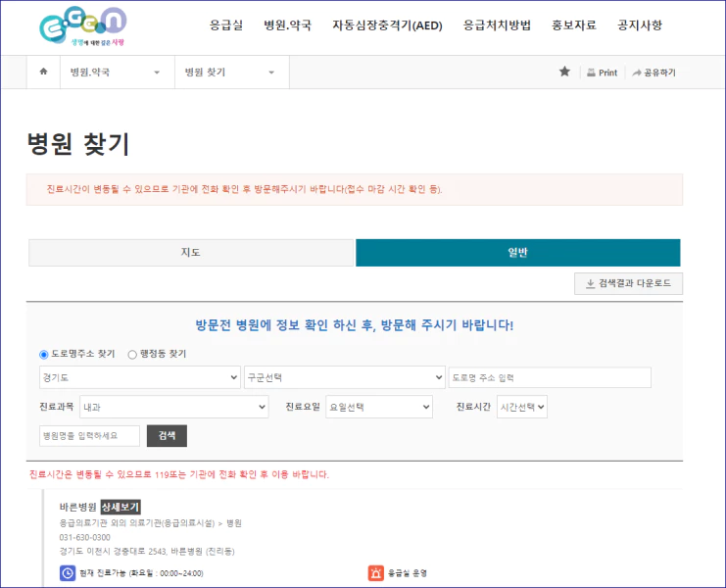The width and height of the screenshot is (726, 588).
Task: Open 공지사항 menu
Action: click(640, 25)
